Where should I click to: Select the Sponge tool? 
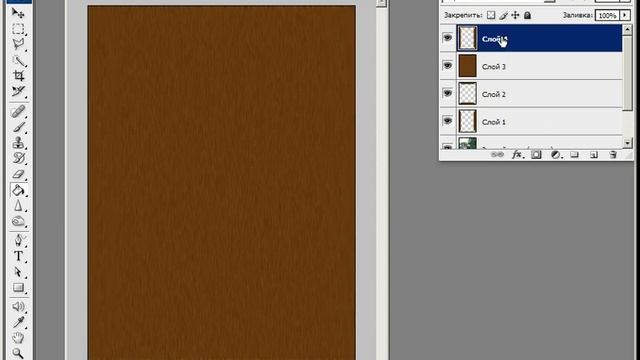pyautogui.click(x=18, y=221)
